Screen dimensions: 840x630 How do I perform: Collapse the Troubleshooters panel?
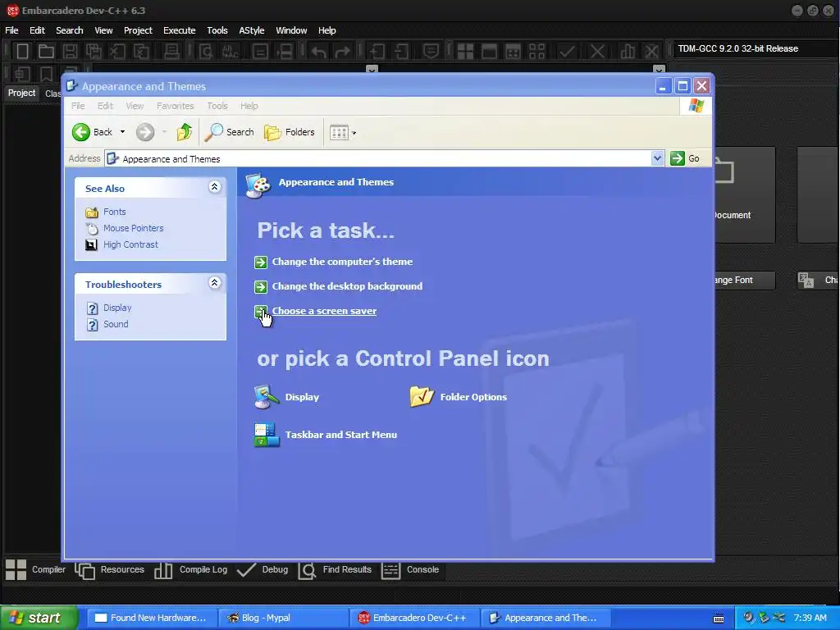click(214, 283)
